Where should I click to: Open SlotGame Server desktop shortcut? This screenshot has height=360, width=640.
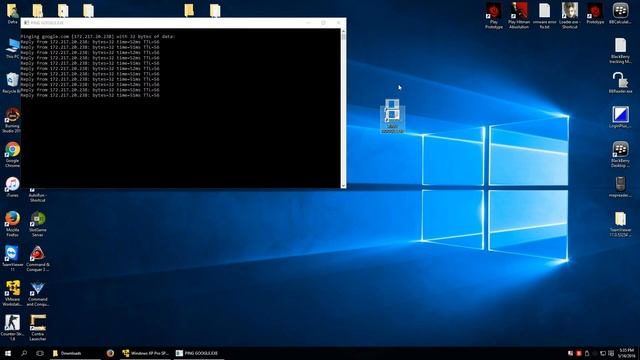pyautogui.click(x=38, y=224)
